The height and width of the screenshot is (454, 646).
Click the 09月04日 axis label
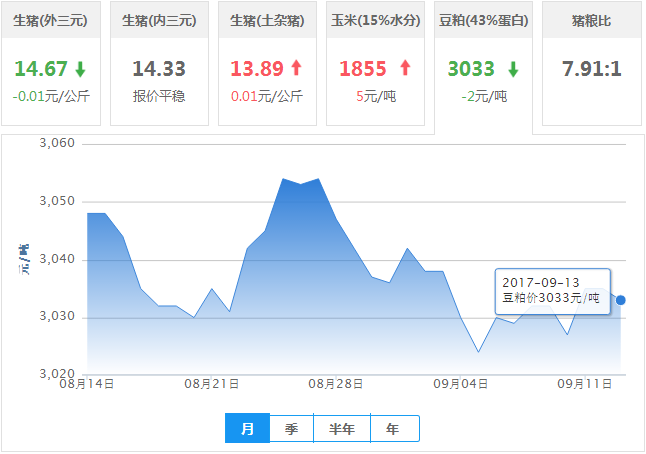[461, 384]
